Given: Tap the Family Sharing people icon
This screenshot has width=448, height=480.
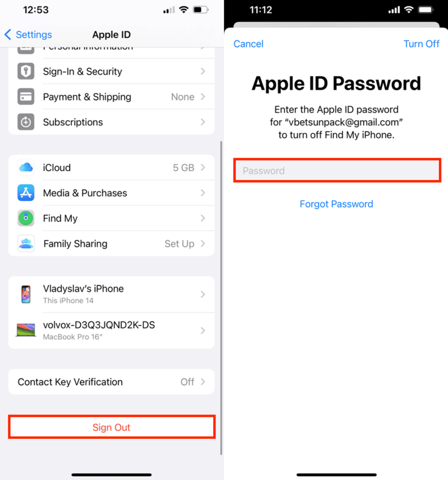Looking at the screenshot, I should click(x=26, y=244).
